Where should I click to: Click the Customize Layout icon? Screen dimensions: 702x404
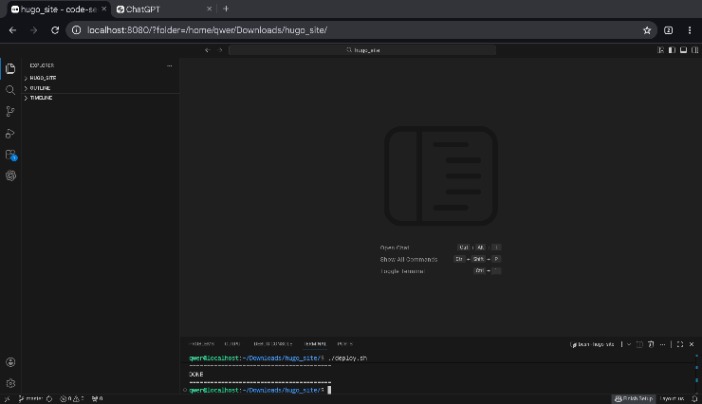[660, 50]
